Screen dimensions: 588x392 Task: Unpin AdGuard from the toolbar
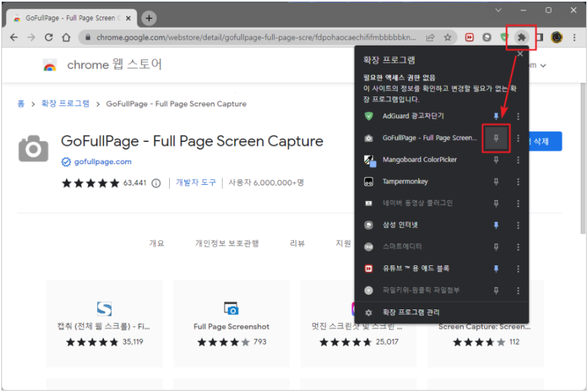tap(496, 116)
